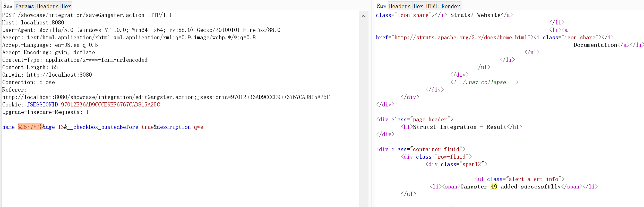The height and width of the screenshot is (207, 644).
Task: Switch to the response Raw tab
Action: point(381,6)
